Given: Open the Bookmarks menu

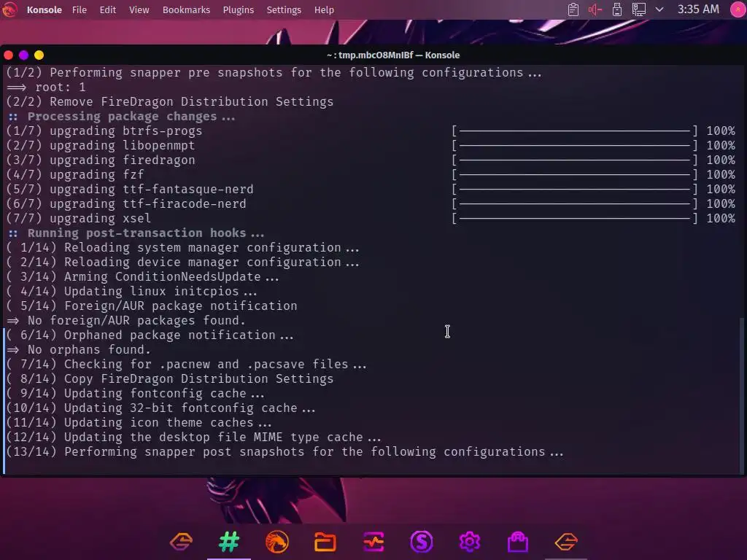Looking at the screenshot, I should 186,10.
